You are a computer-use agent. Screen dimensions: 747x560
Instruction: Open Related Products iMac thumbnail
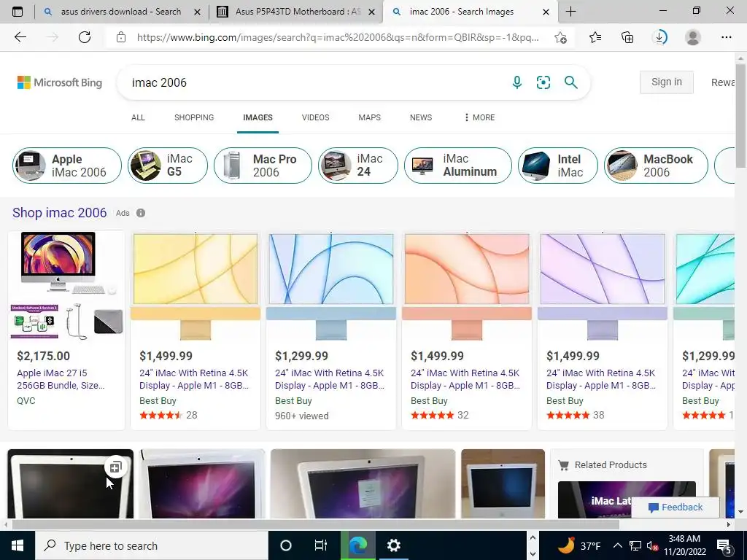(x=627, y=499)
